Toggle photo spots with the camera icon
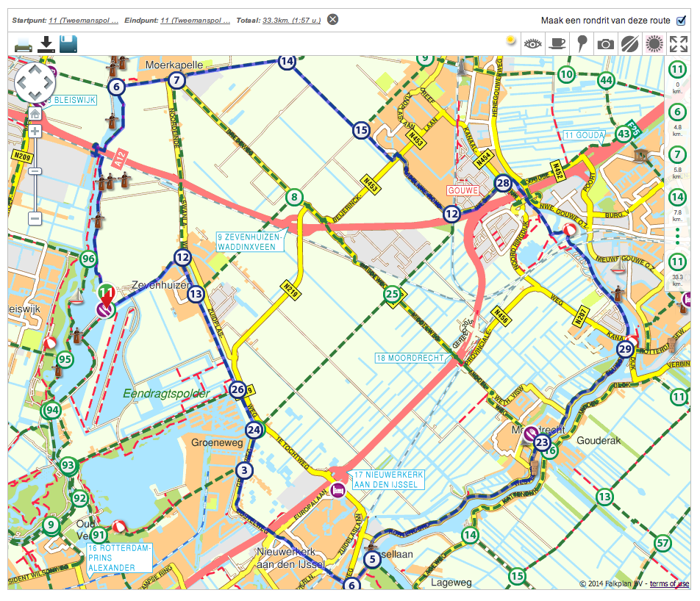Image resolution: width=700 pixels, height=601 pixels. [605, 43]
